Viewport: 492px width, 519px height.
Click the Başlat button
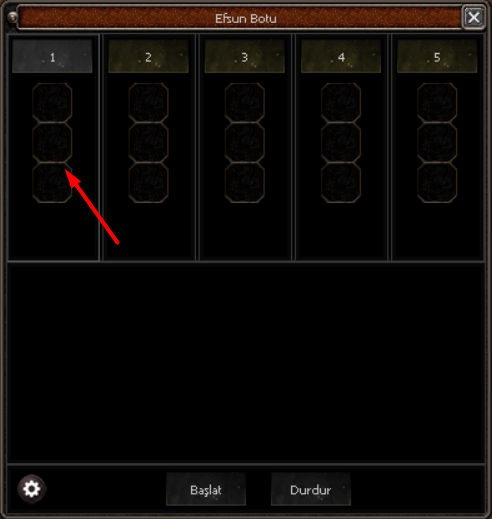[206, 489]
